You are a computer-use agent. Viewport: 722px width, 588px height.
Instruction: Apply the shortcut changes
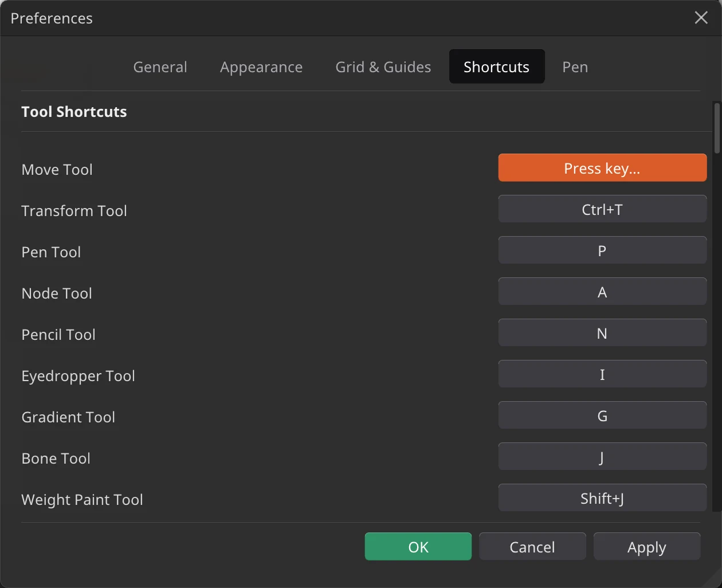point(647,547)
